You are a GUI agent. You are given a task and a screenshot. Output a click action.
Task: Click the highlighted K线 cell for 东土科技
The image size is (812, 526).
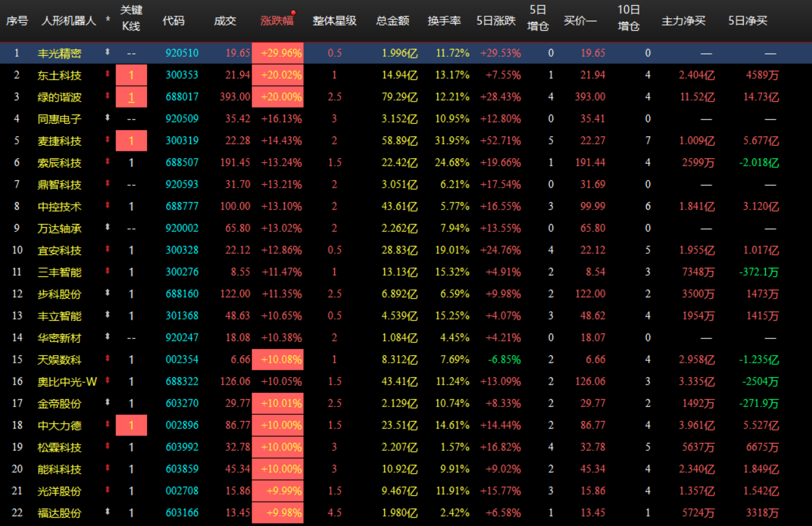pos(131,75)
